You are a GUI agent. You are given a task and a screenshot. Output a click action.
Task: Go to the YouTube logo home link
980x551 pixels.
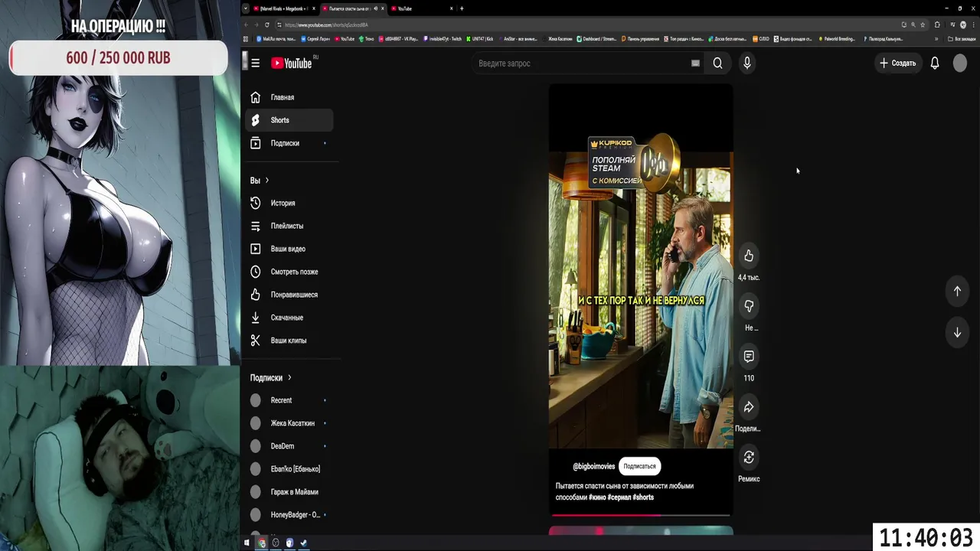tap(292, 64)
